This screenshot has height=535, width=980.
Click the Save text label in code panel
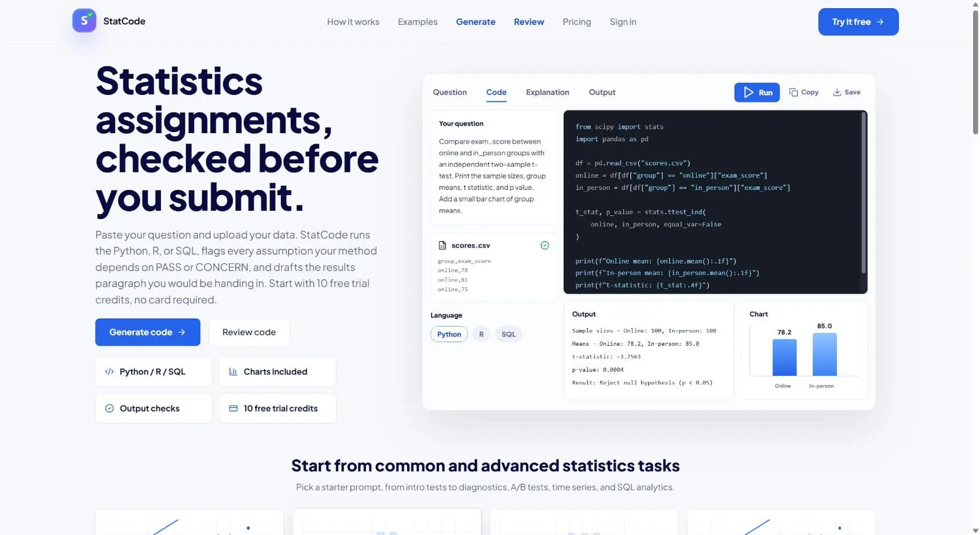coord(852,93)
